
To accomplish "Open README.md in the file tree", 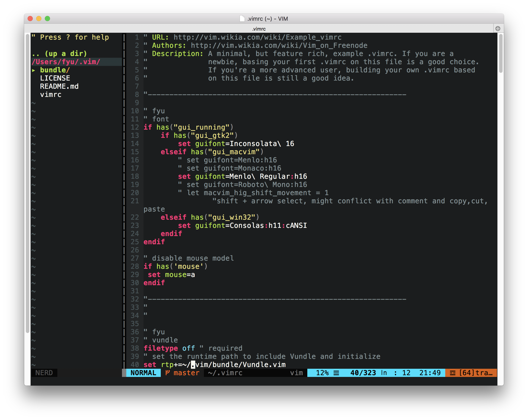I will [x=59, y=86].
